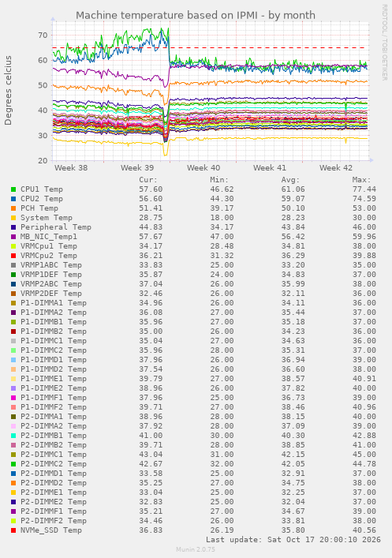Click the 'Degrees celcius' axis label
Image resolution: width=392 pixels, height=558 pixels.
point(8,91)
